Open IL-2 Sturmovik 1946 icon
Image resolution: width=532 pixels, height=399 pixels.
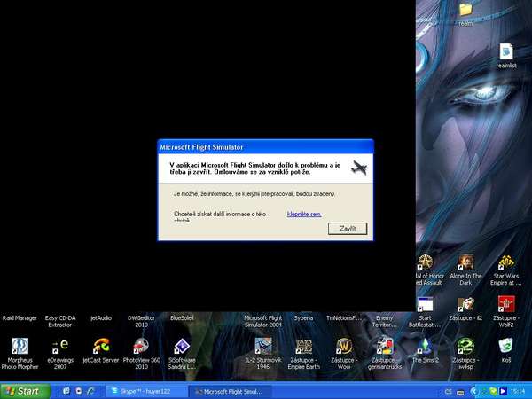click(262, 346)
